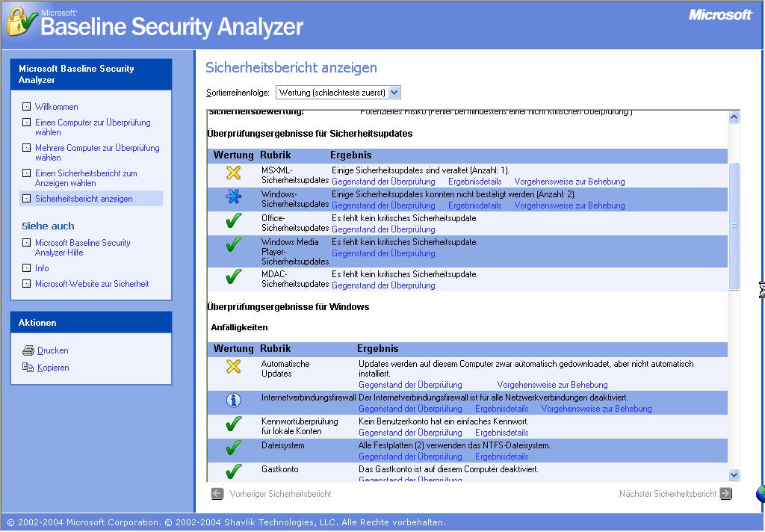Open Ergebnisdetails for Internetverbindungsfirewall

click(x=501, y=409)
